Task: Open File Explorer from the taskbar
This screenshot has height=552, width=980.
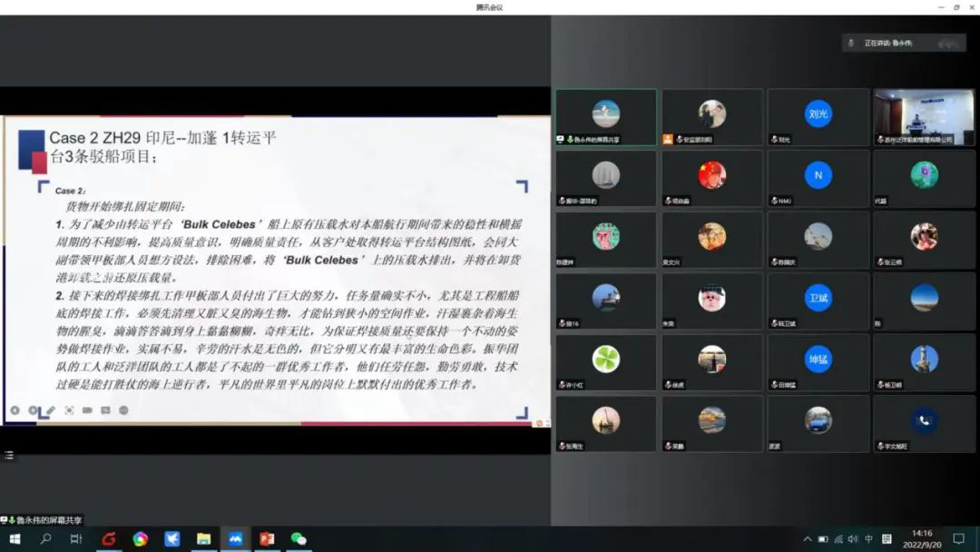Action: tap(203, 538)
